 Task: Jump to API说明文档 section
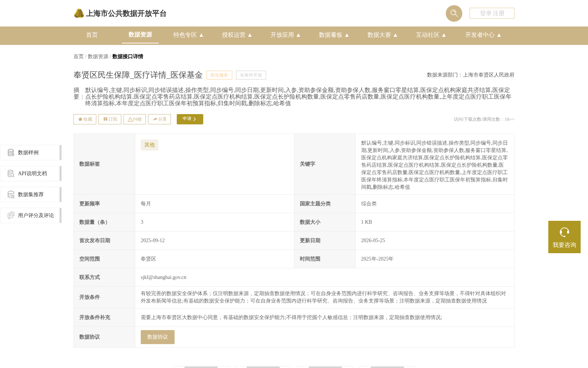coord(31,173)
